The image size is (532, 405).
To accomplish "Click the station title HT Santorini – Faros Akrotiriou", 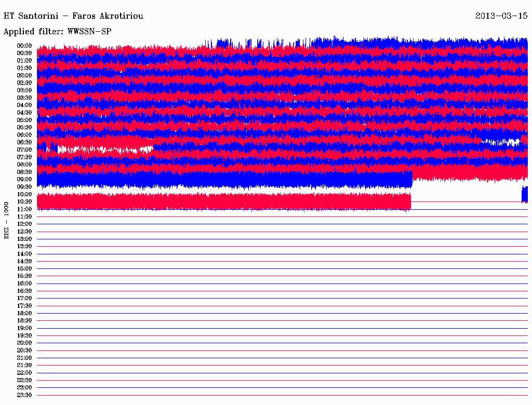I will [x=73, y=16].
